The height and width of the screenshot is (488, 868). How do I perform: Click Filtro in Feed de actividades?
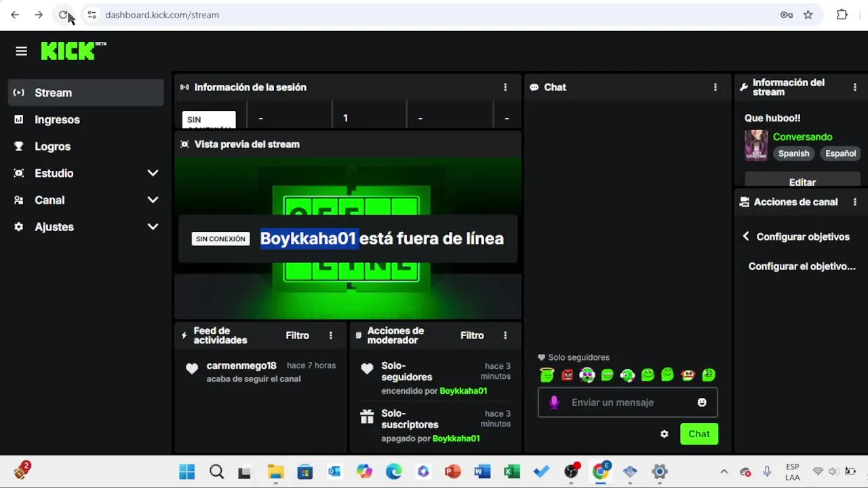tap(297, 335)
